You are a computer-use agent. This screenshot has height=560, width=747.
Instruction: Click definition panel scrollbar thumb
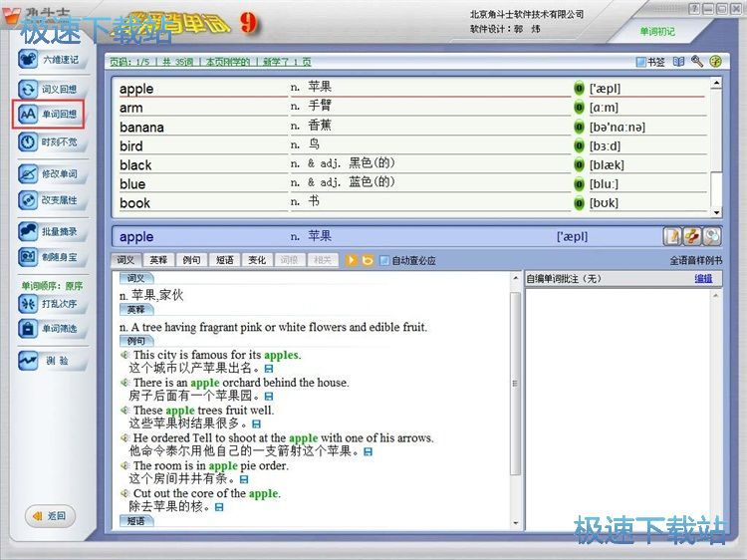click(x=515, y=384)
